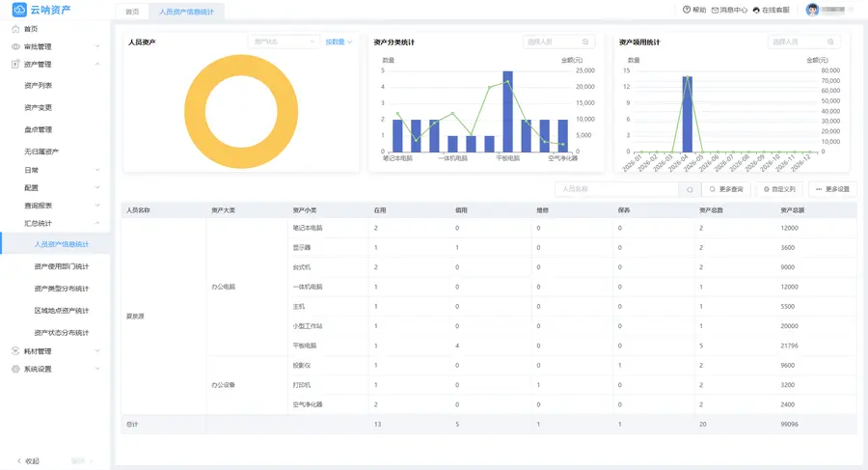Click the 系统设置 gear icon in sidebar
The height and width of the screenshot is (470, 868).
(15, 369)
